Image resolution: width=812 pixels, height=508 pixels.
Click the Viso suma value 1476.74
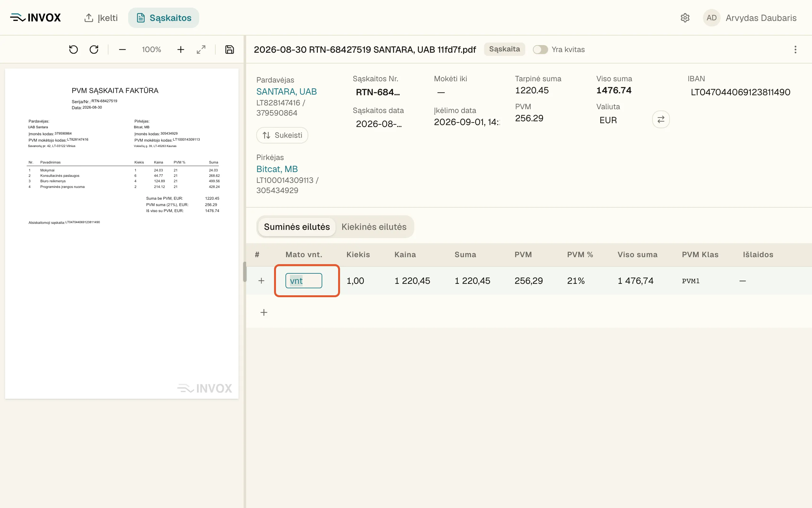[x=614, y=90]
